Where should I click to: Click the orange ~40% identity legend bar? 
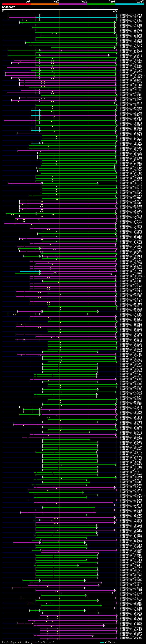[45, 4]
